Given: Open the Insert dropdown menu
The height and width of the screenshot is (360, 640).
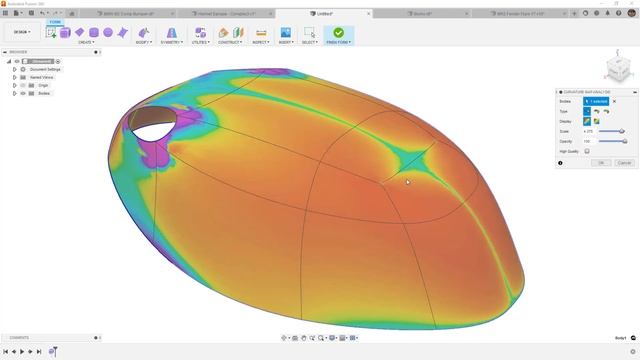Looking at the screenshot, I should [286, 42].
